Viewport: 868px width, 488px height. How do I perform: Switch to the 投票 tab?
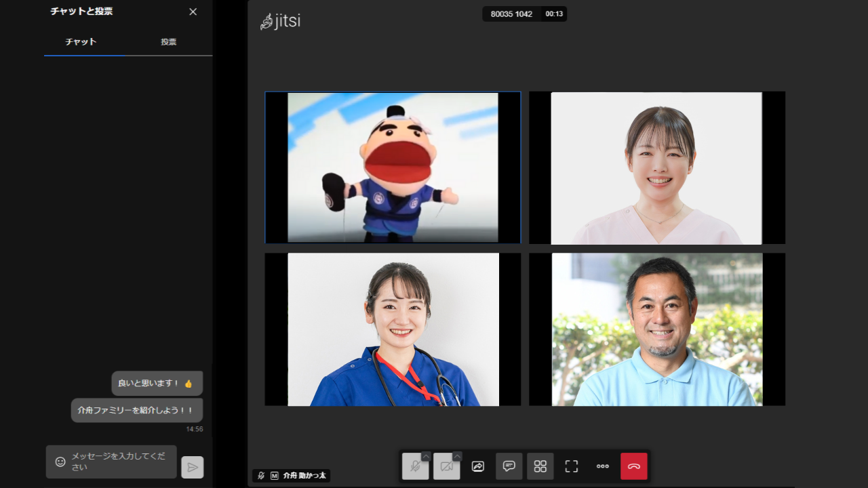pos(167,41)
